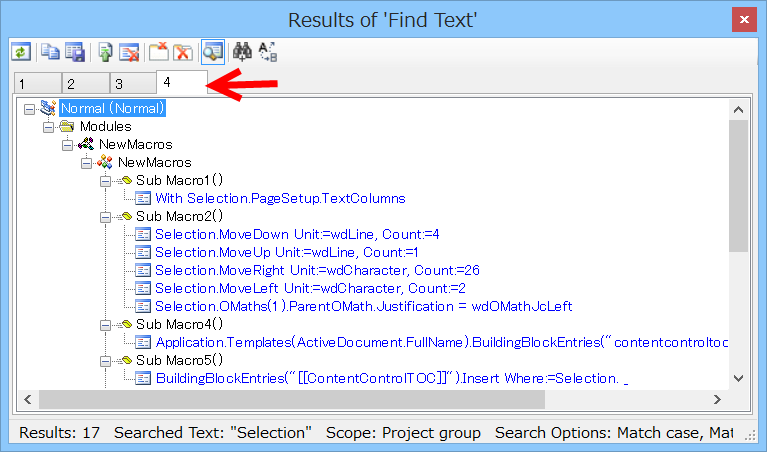Click the close all tabs icon
Image resolution: width=767 pixels, height=452 pixels.
point(182,52)
